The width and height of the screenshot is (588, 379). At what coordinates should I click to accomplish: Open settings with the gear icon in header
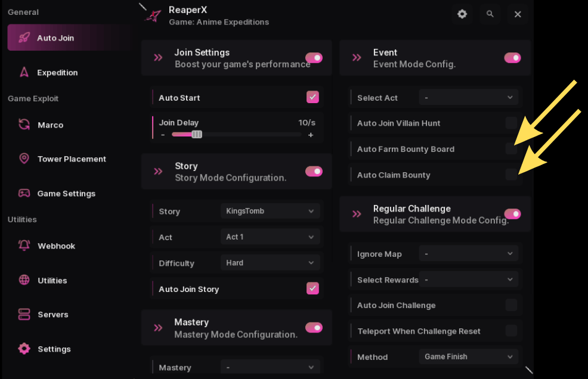[462, 14]
